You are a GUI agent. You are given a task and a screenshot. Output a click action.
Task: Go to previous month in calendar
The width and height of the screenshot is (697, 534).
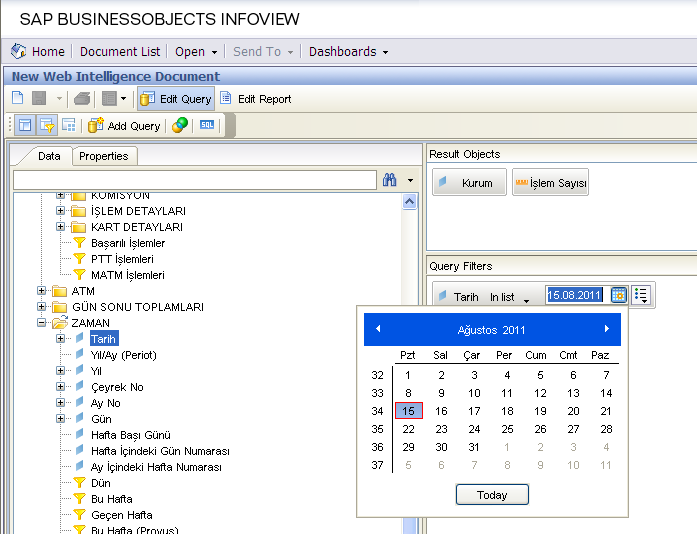pyautogui.click(x=378, y=329)
